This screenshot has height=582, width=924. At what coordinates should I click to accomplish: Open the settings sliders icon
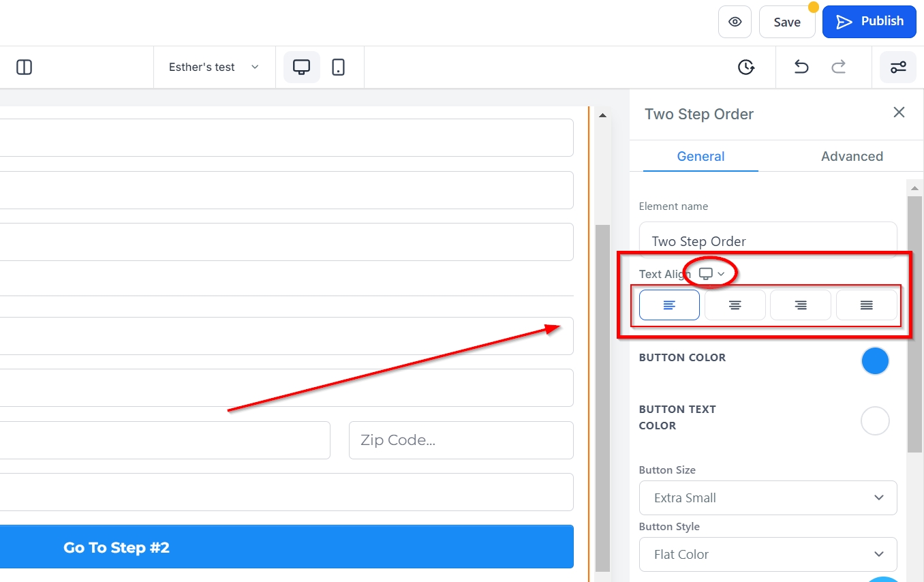pos(898,67)
